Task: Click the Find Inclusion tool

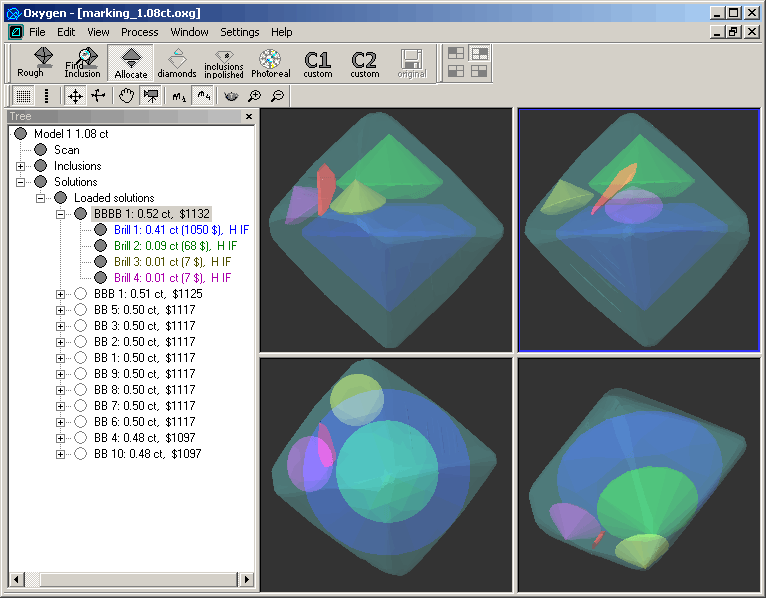Action: [x=82, y=62]
